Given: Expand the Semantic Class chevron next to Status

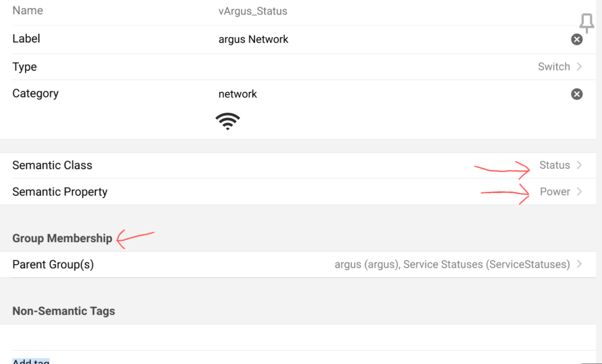Looking at the screenshot, I should tap(579, 165).
